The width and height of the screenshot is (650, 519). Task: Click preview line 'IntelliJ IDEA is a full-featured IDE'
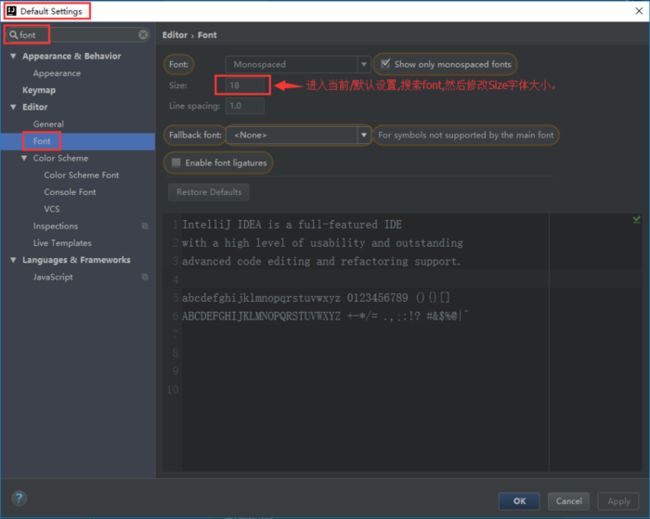[x=292, y=225]
